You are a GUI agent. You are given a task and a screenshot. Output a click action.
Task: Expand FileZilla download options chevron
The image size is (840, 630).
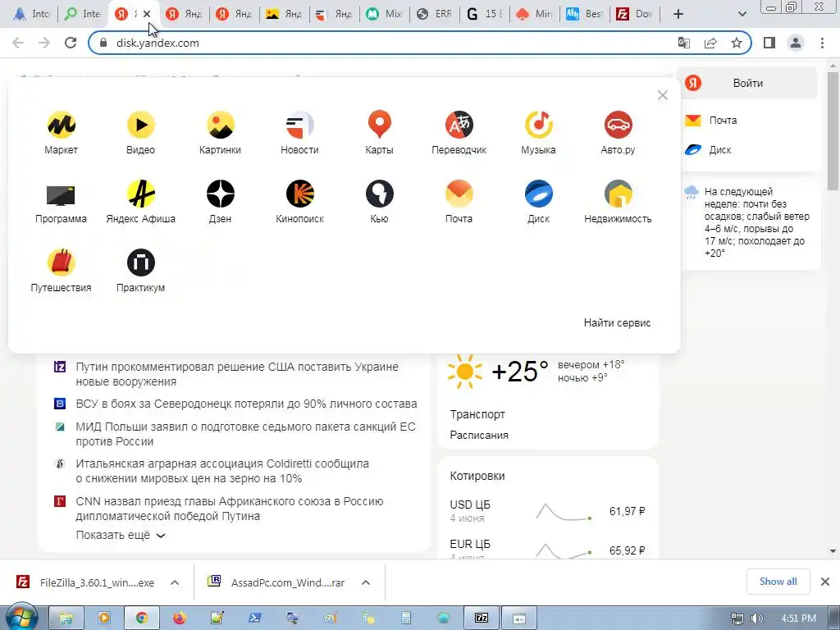pos(175,582)
